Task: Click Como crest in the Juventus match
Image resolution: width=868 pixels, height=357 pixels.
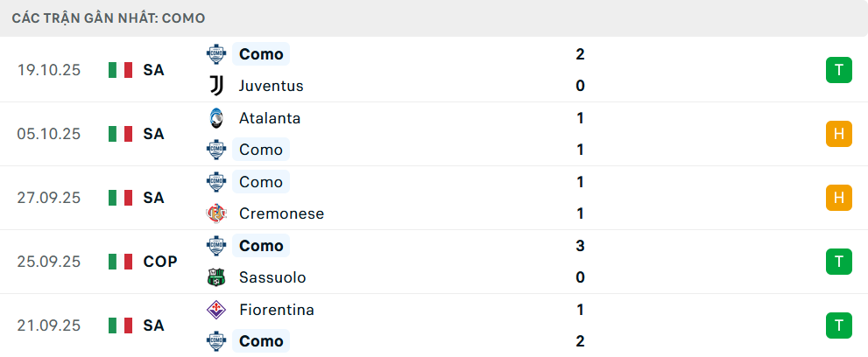Action: [215, 54]
